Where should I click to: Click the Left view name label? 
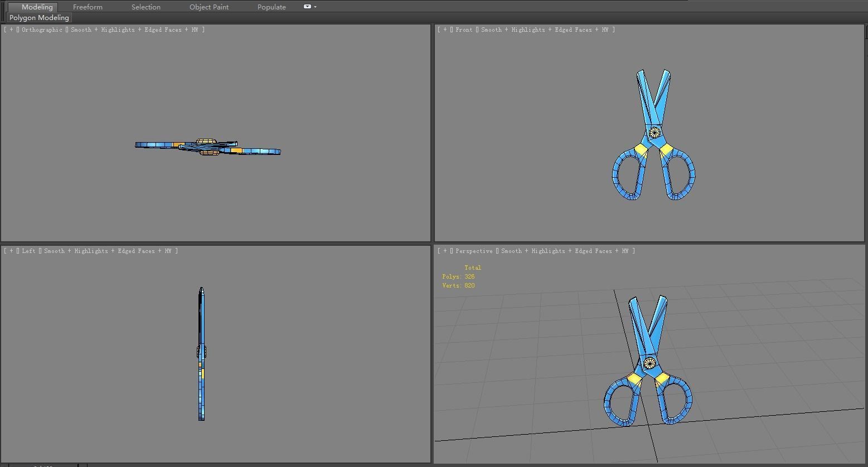(x=28, y=251)
